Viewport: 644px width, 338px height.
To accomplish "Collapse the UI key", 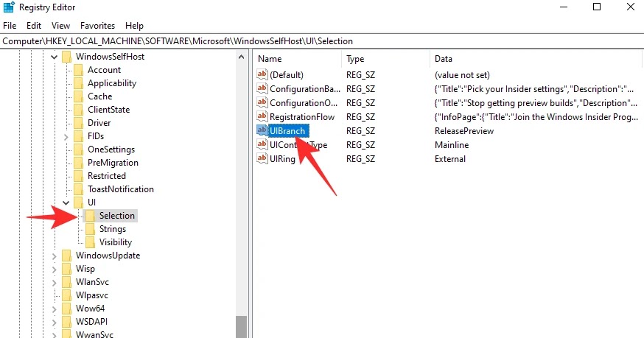I will point(66,203).
